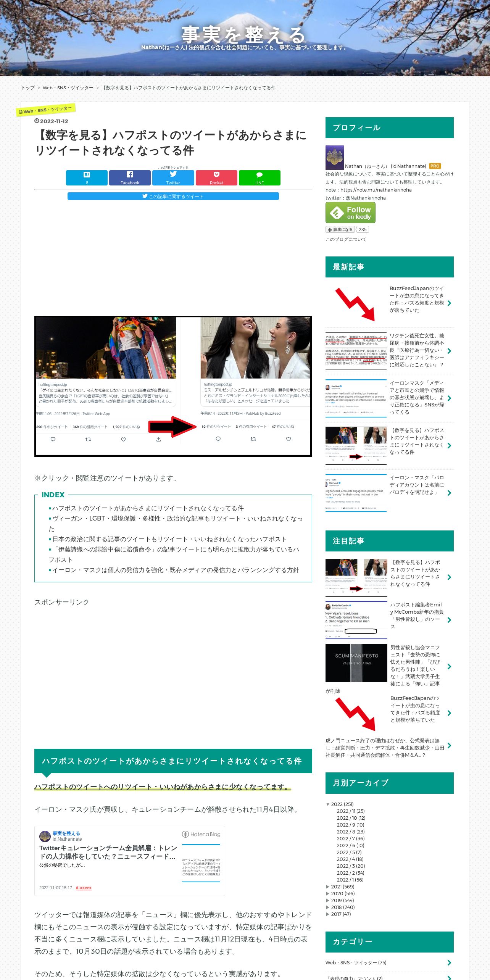
Task: Open このブログについて link
Action: (x=346, y=239)
